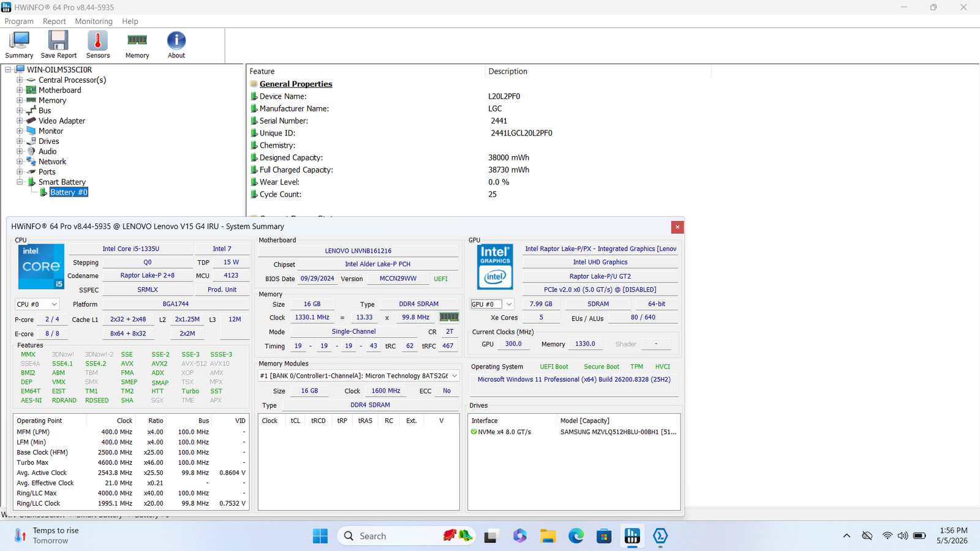Click the Prod. Unit field
This screenshot has width=980, height=551.
[x=222, y=290]
